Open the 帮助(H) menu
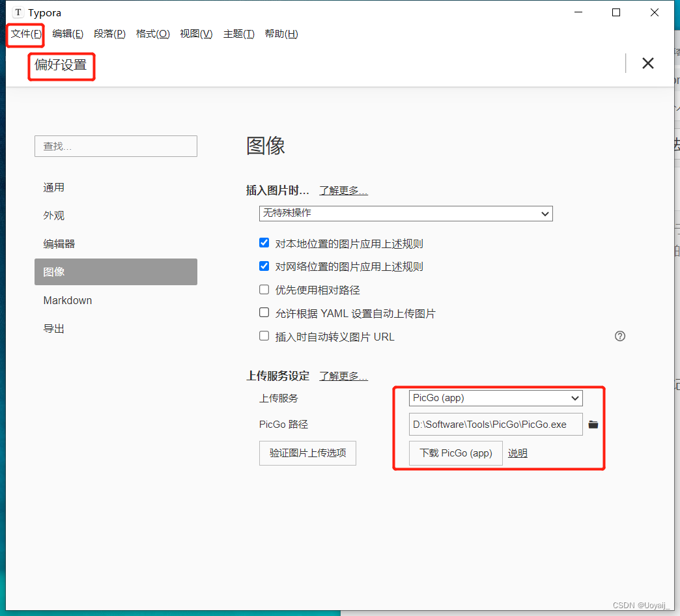 [x=281, y=34]
